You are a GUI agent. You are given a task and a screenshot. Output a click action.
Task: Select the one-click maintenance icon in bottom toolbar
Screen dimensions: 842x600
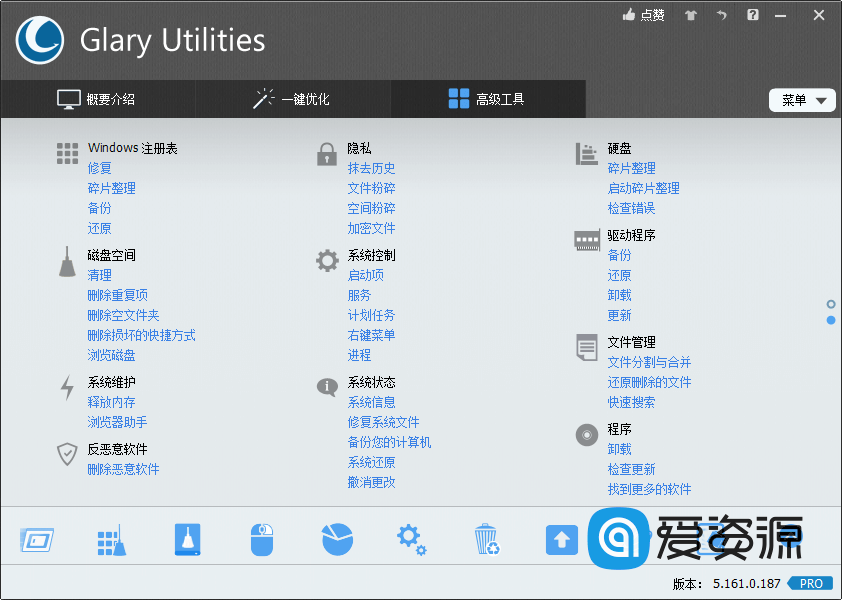click(x=111, y=540)
